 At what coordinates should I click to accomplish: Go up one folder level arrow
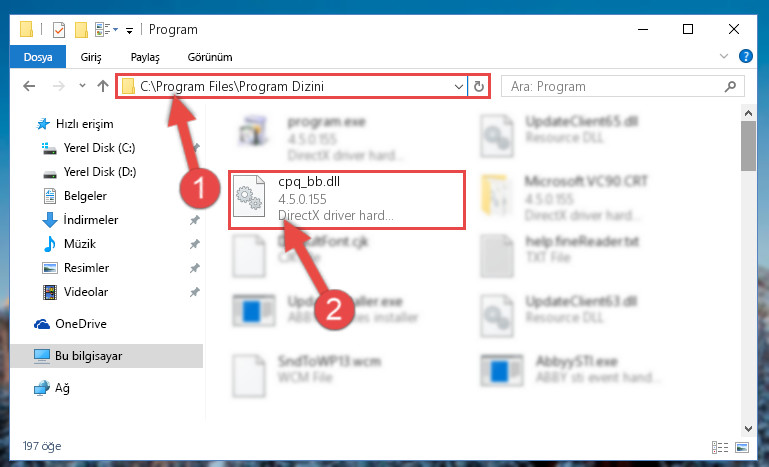(103, 86)
